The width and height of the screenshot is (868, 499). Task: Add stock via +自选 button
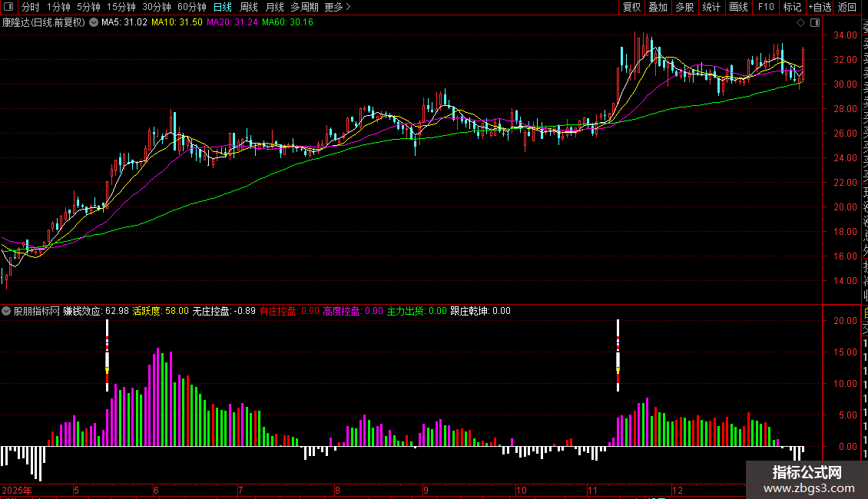(820, 7)
